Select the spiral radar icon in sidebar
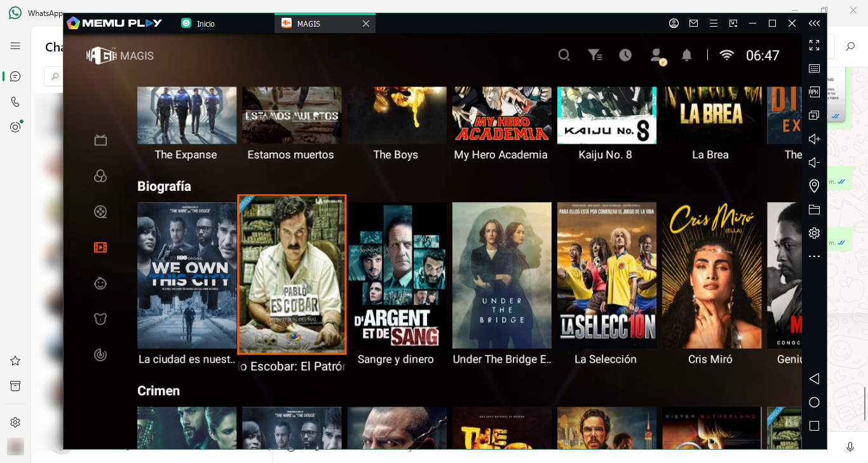 (x=100, y=355)
